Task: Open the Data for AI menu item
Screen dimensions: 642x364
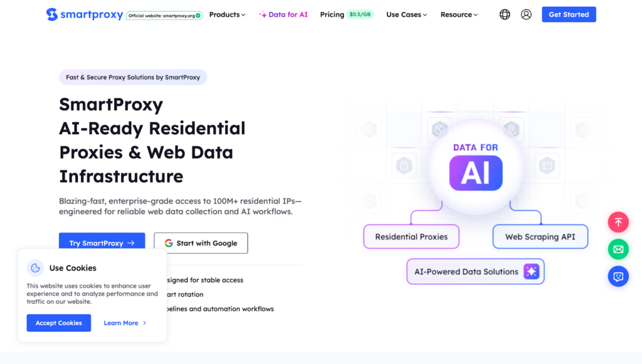Action: [283, 14]
